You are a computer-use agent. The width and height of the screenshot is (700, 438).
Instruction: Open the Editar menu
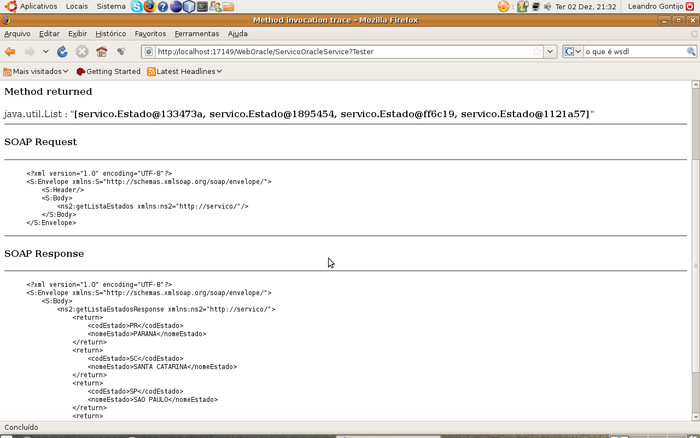click(x=49, y=33)
